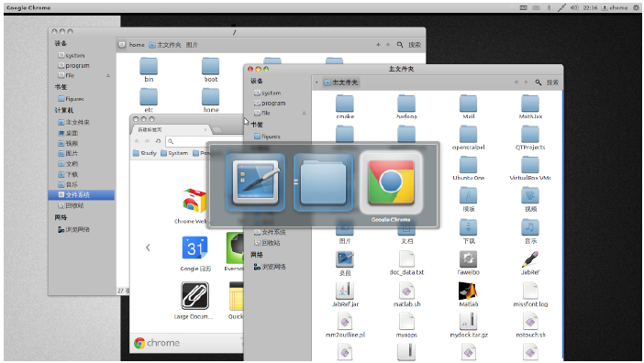Select Google Chrome in the app switcher
644x363 pixels.
tap(391, 183)
